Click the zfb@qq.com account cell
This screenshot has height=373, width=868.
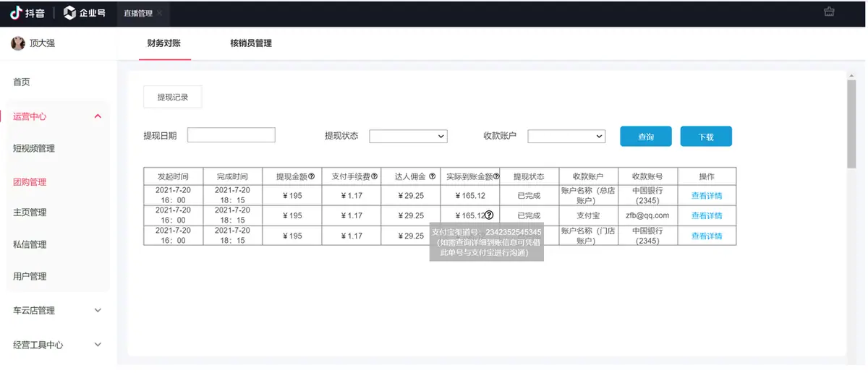[x=647, y=215]
